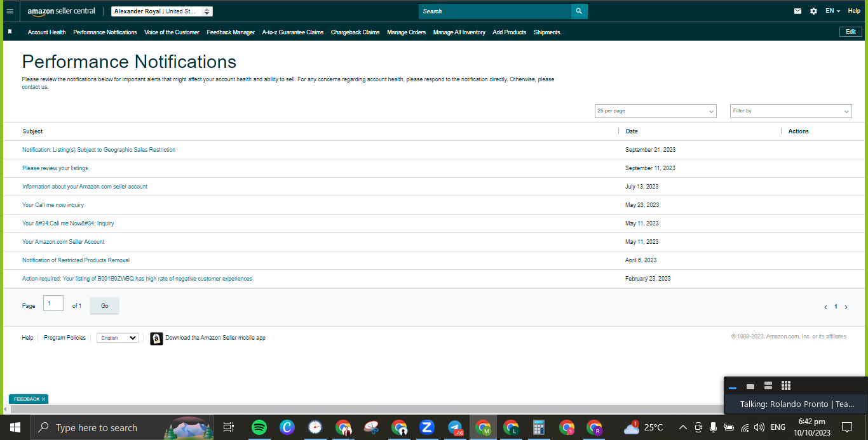Open Manage All Inventory
Viewport: 868px width, 440px height.
click(x=459, y=32)
